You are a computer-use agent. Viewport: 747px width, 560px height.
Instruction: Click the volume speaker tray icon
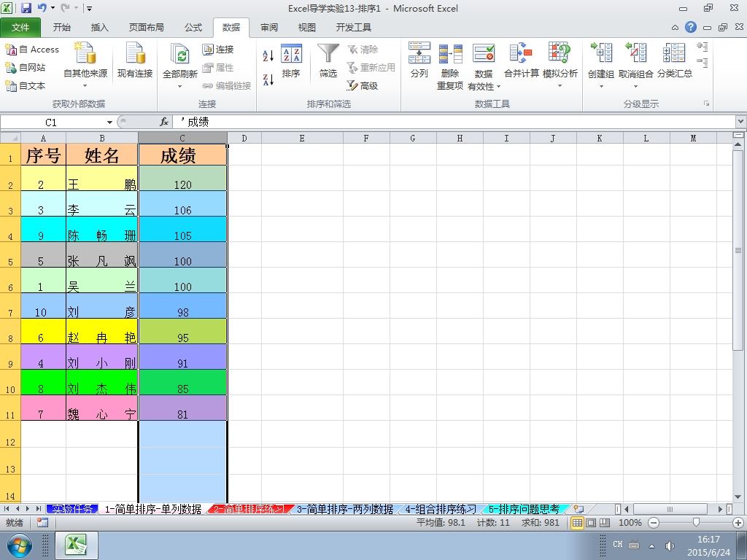(x=670, y=545)
